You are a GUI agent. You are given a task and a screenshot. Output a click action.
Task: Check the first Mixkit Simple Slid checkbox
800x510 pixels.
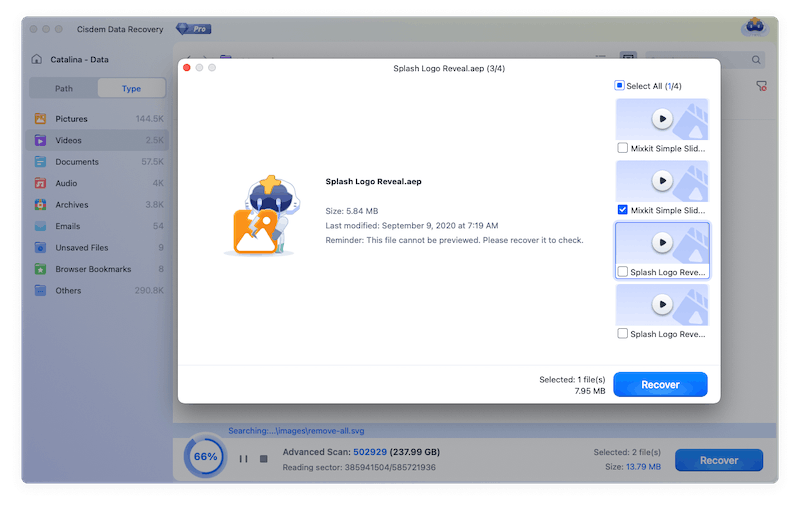(622, 148)
